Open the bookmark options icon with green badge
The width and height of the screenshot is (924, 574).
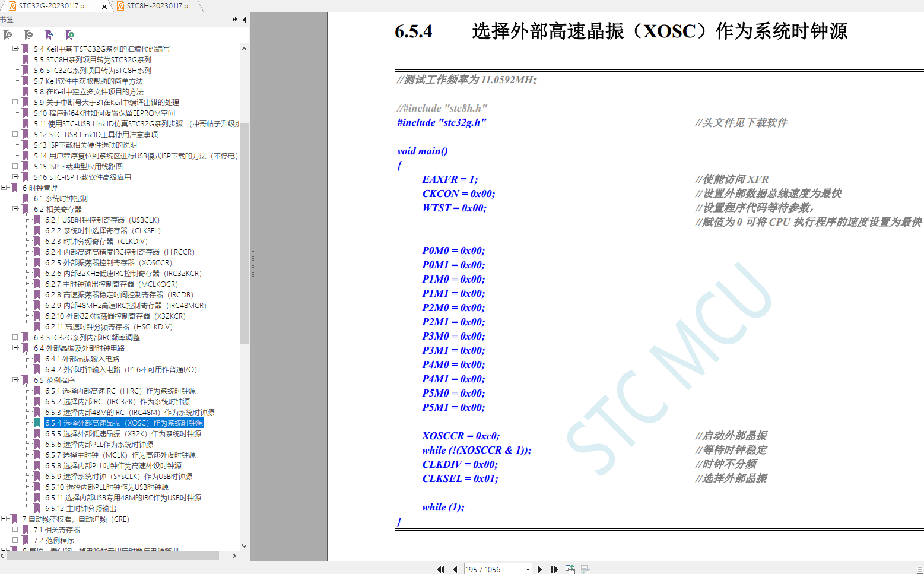(70, 35)
